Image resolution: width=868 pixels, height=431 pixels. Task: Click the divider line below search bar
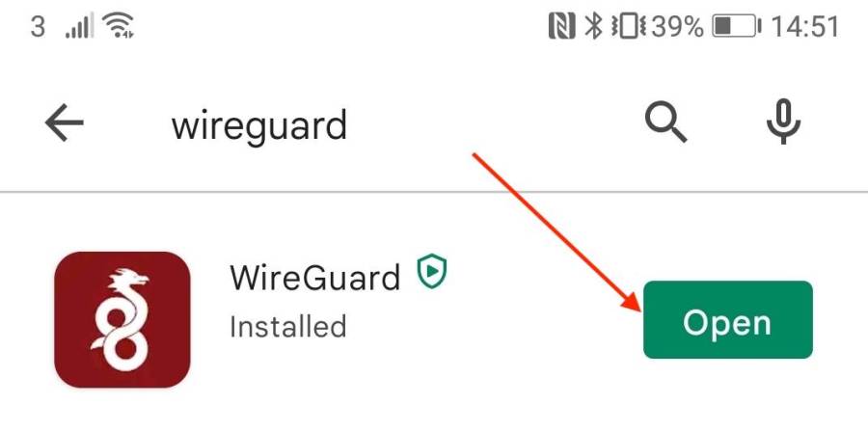click(434, 192)
